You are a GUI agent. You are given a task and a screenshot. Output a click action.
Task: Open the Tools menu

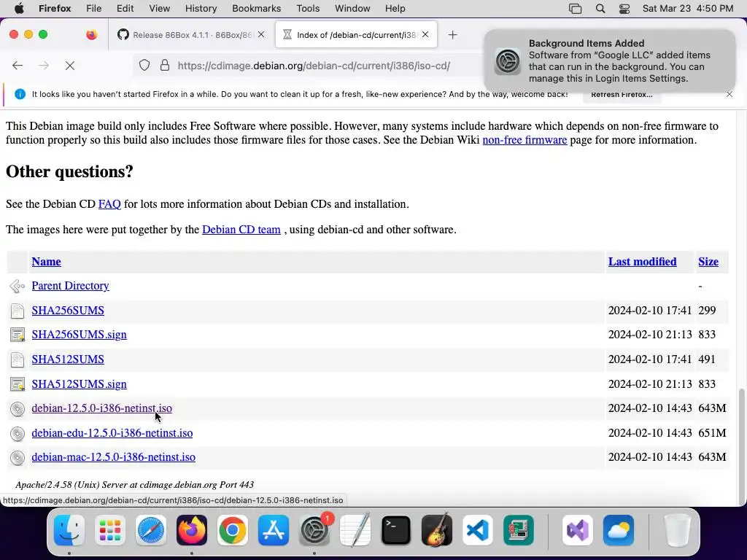(308, 9)
